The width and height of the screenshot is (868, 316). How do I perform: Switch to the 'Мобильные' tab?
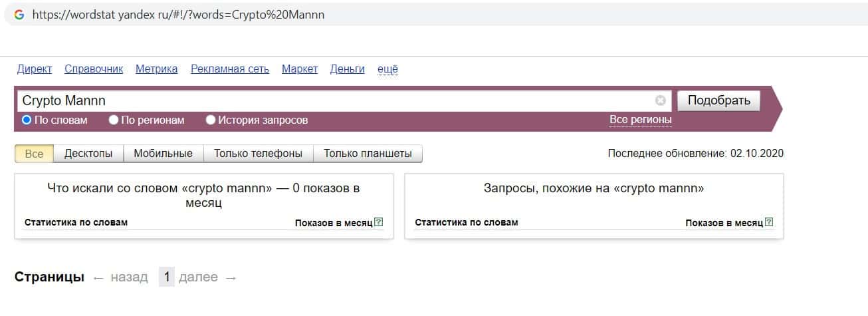(163, 154)
